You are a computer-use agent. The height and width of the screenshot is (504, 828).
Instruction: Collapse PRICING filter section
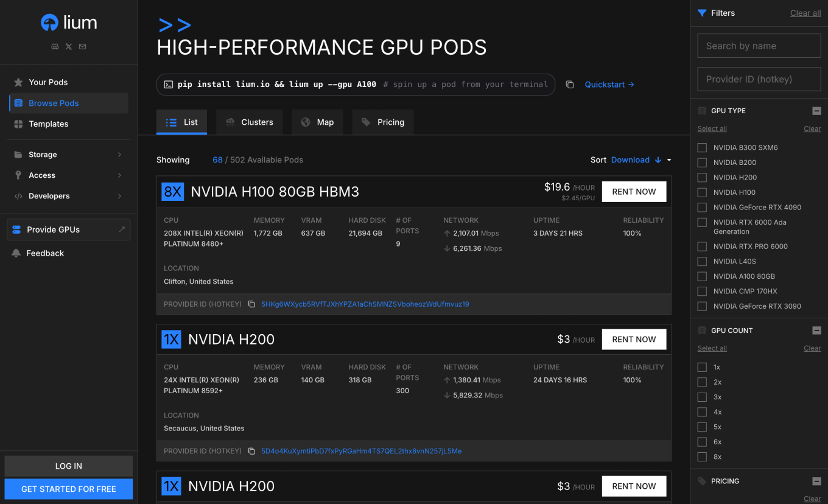pyautogui.click(x=816, y=481)
